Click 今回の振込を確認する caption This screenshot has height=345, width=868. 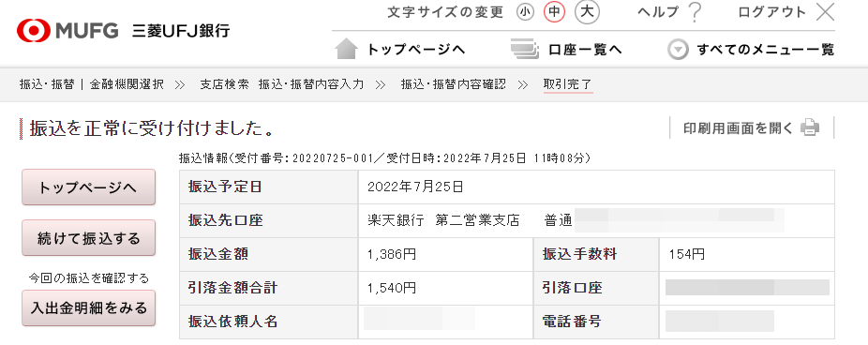point(88,278)
